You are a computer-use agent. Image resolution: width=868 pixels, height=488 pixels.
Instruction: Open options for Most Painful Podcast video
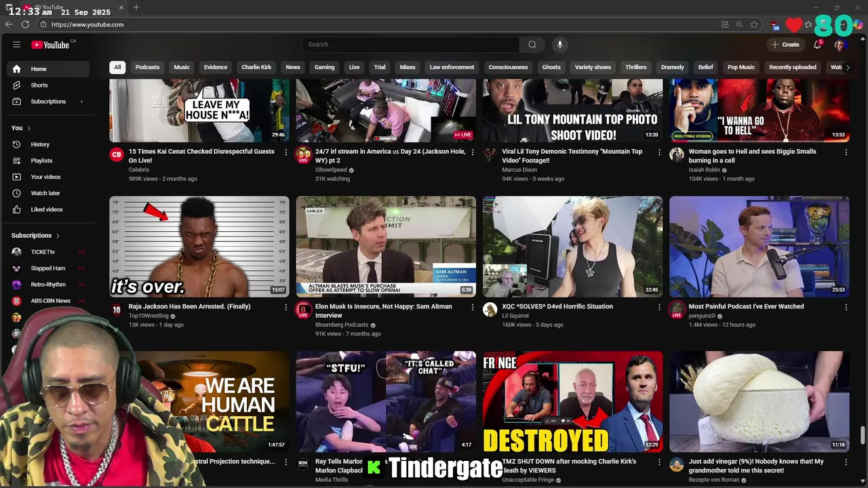(x=846, y=307)
